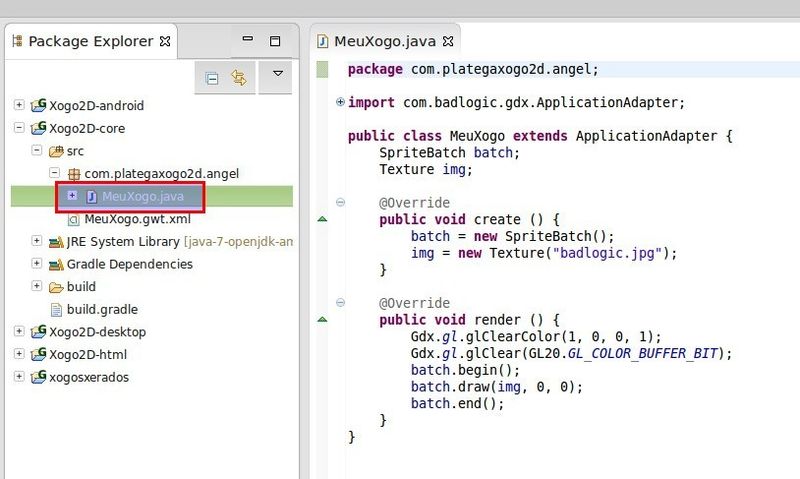
Task: Click the "badlogic.jpg" string literal
Action: pos(607,253)
